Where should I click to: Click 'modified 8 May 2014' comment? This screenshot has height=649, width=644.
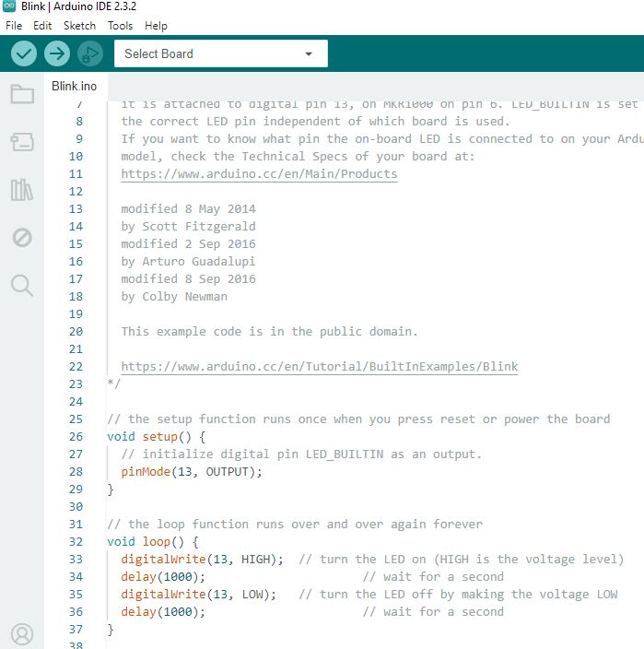point(188,208)
